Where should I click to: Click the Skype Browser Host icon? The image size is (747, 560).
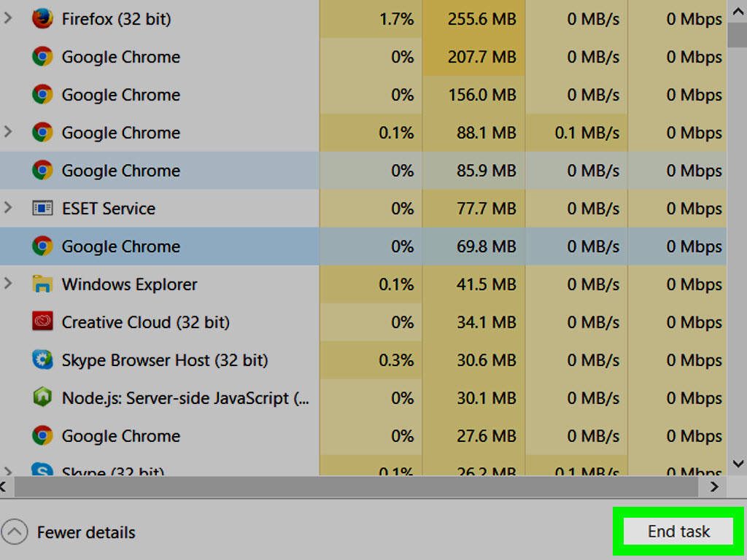pos(42,359)
